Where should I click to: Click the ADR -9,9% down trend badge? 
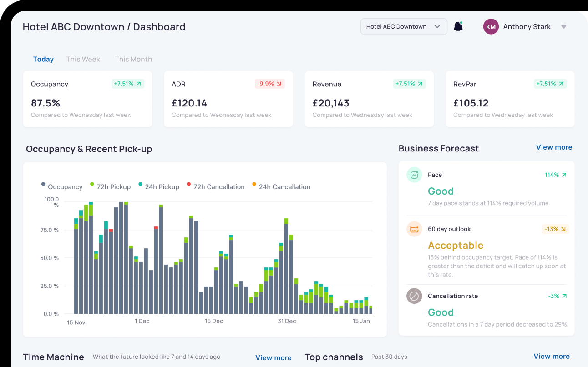[x=269, y=84]
